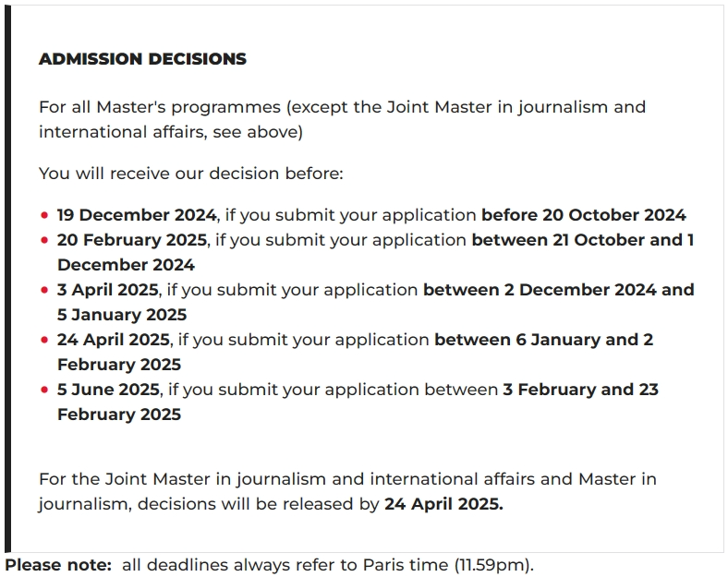Click the red bullet before 20 February 2025
The height and width of the screenshot is (577, 728).
pyautogui.click(x=44, y=240)
